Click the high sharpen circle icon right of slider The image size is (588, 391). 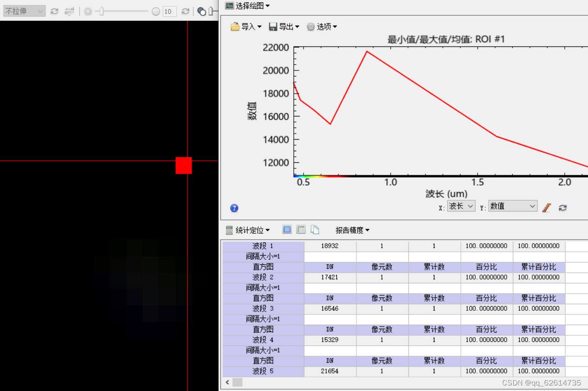[x=156, y=11]
